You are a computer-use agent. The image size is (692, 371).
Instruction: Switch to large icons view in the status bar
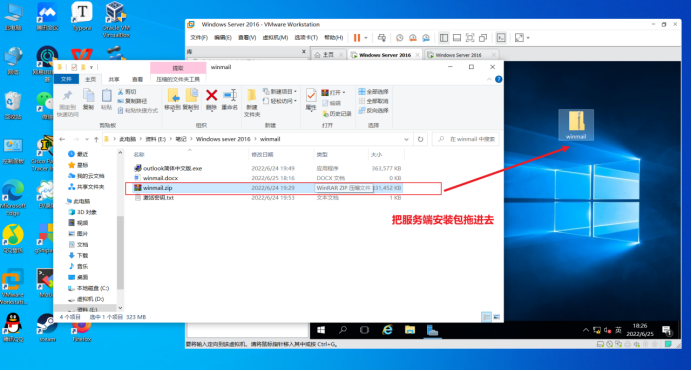[x=496, y=317]
